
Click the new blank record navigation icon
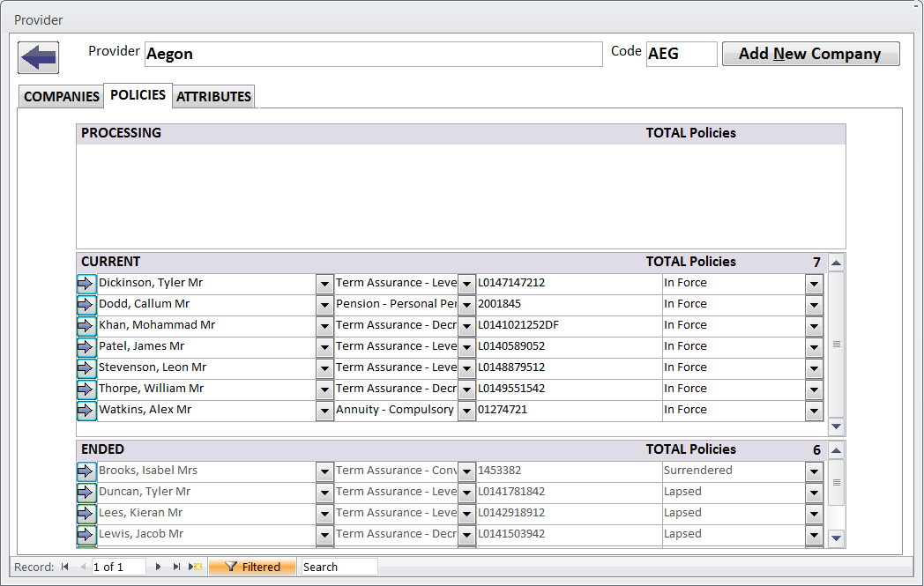(196, 567)
